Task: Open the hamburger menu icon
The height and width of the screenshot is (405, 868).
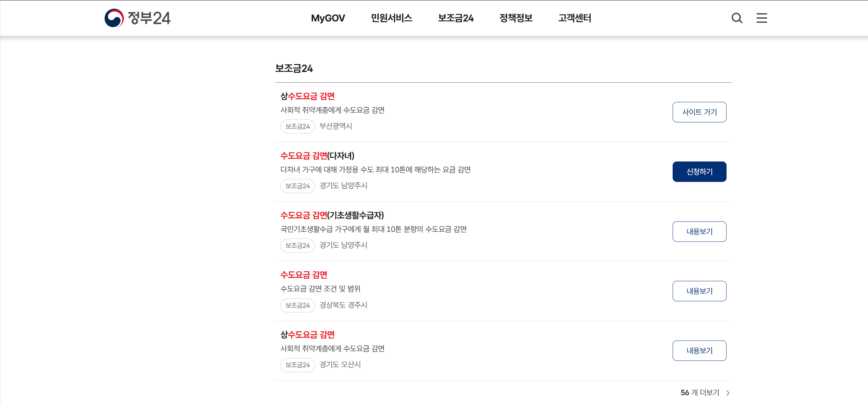Action: pyautogui.click(x=761, y=18)
